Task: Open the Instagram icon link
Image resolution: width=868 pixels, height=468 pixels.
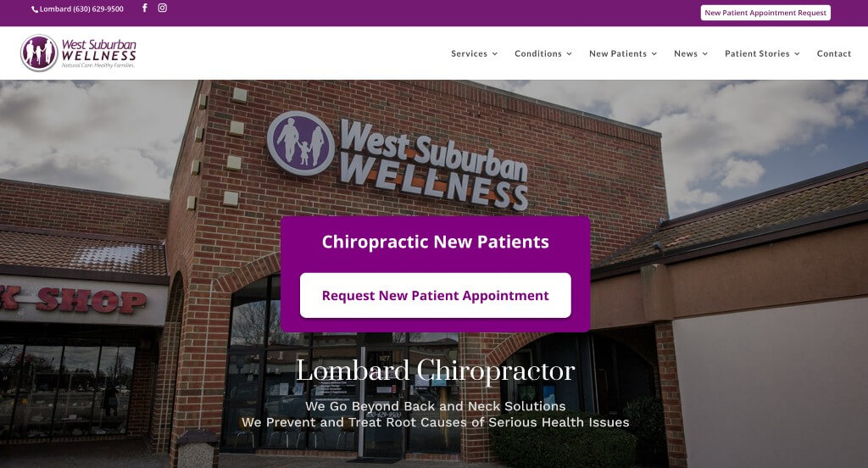Action: tap(162, 8)
